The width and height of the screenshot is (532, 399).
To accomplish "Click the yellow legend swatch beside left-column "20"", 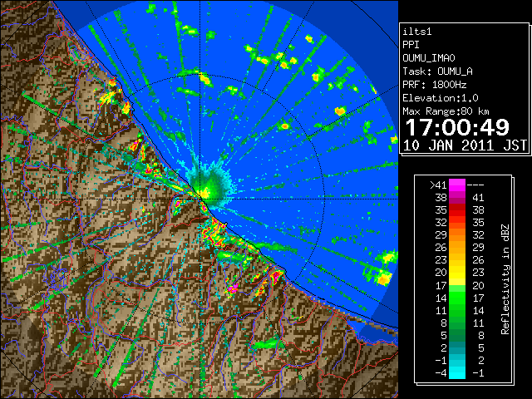I will pos(457,273).
